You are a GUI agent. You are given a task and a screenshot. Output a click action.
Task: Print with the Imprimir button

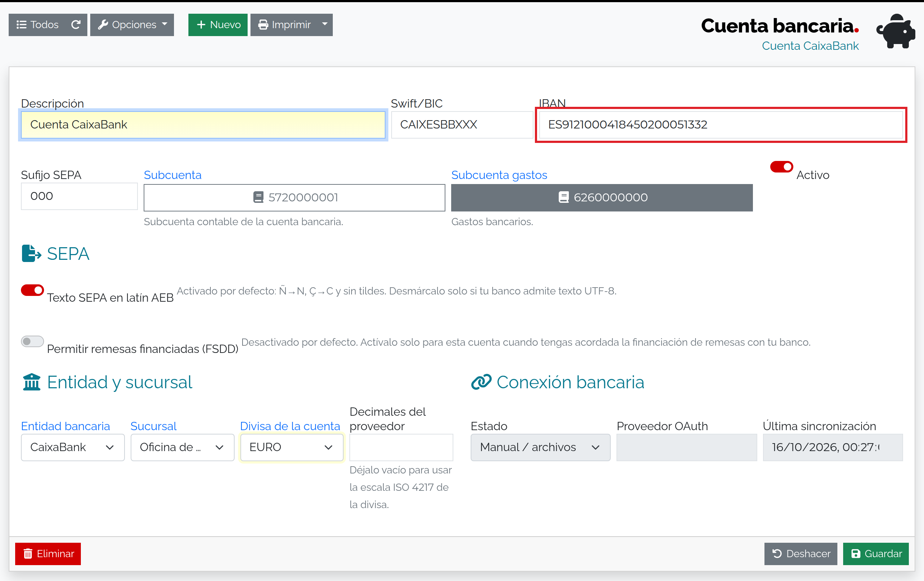tap(284, 25)
